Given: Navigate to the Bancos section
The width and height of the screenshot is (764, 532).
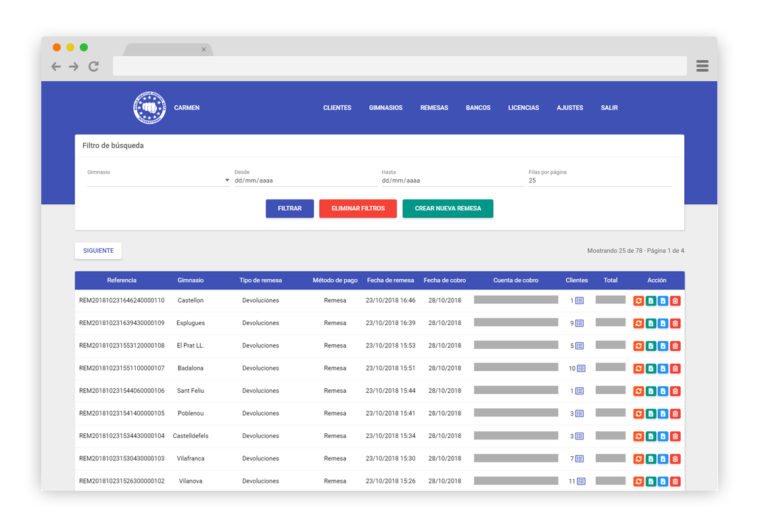Looking at the screenshot, I should [x=478, y=107].
